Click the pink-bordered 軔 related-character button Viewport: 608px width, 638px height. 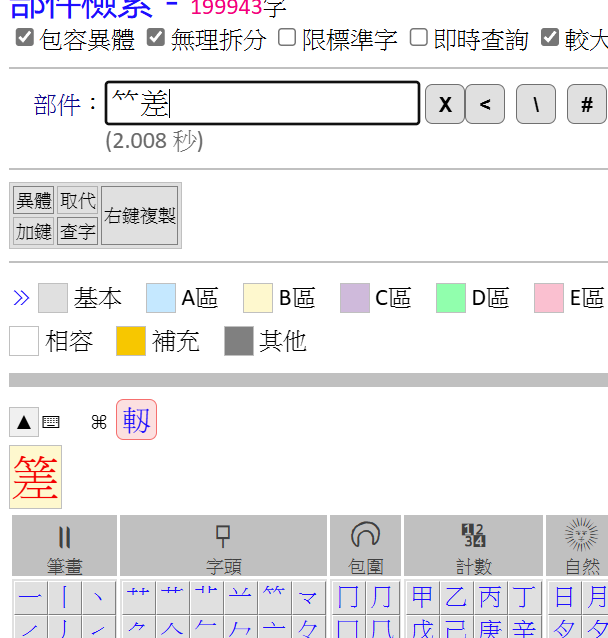click(x=136, y=420)
